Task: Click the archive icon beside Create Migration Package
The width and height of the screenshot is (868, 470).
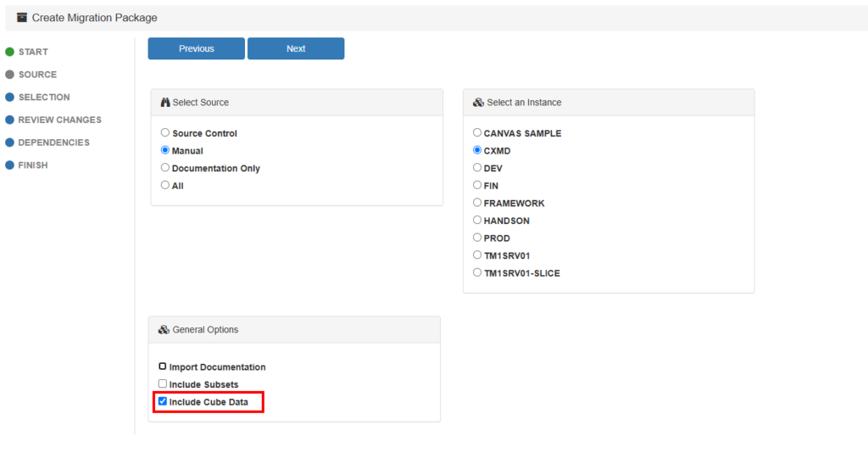Action: pos(22,18)
